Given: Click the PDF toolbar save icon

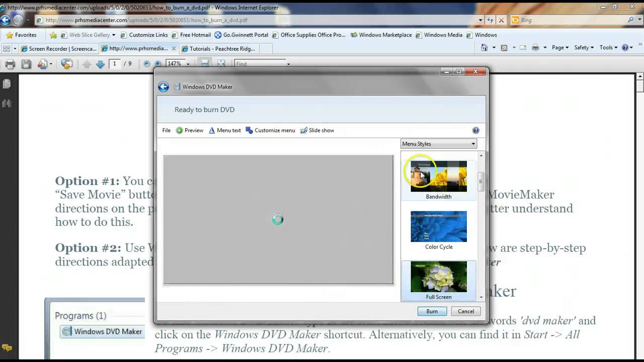Looking at the screenshot, I should [26, 64].
